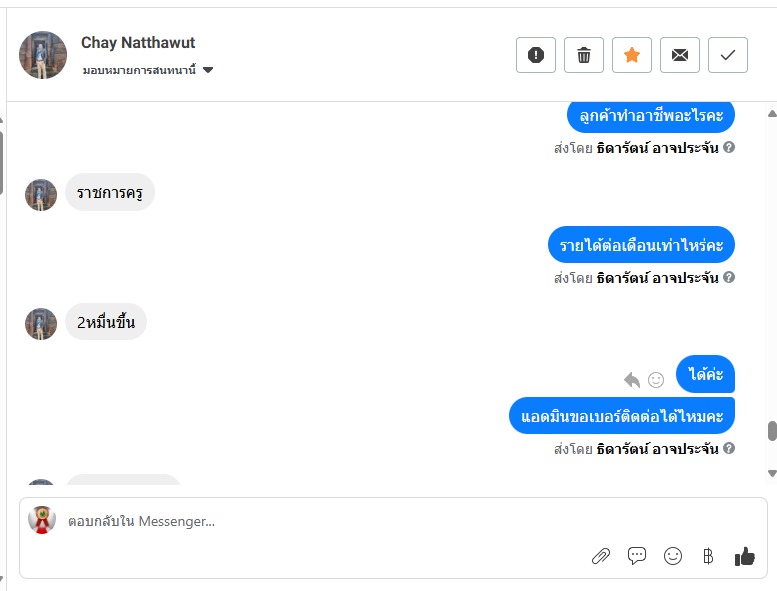
Task: Open saved replies speech bubble icon
Action: (x=637, y=556)
